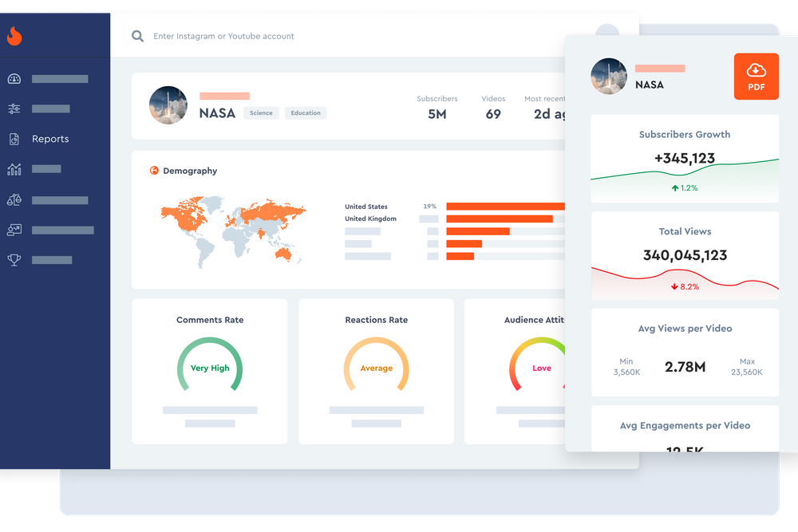Click the 5M subscribers value
798x532 pixels.
pos(437,114)
